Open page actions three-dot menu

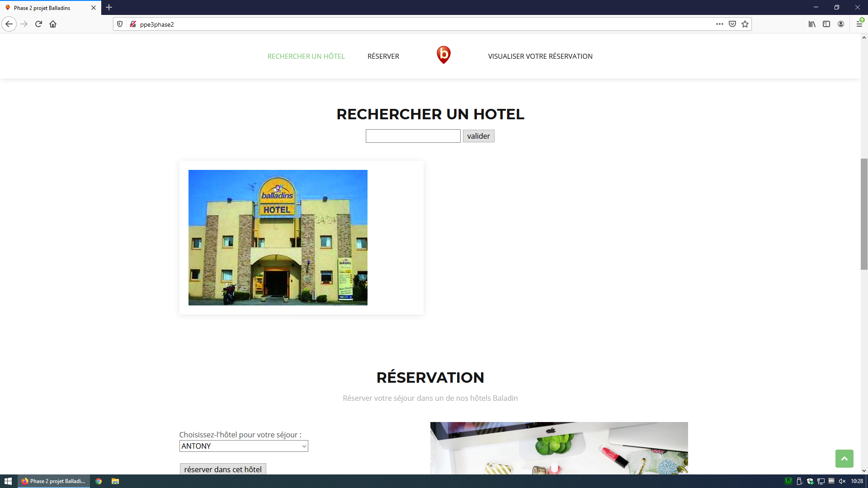tap(719, 24)
